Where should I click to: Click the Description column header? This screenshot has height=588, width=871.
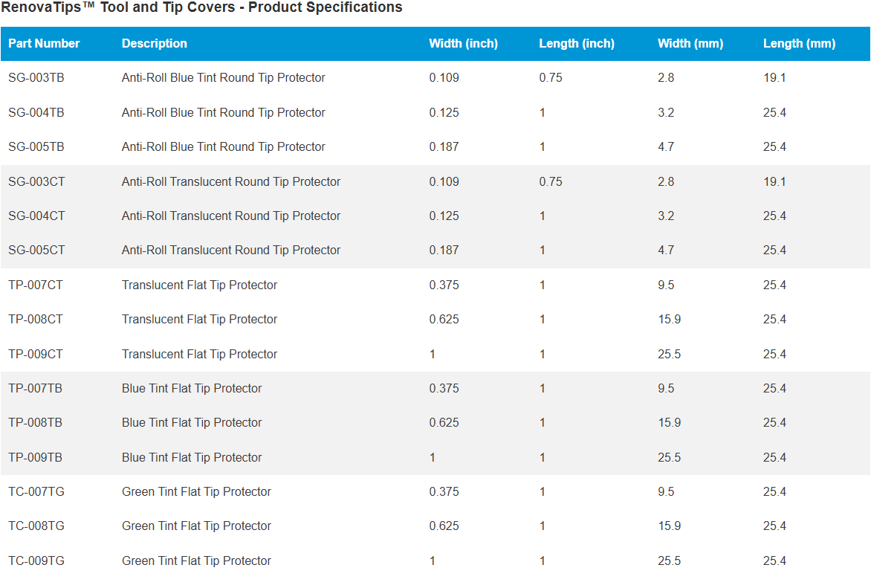155,44
